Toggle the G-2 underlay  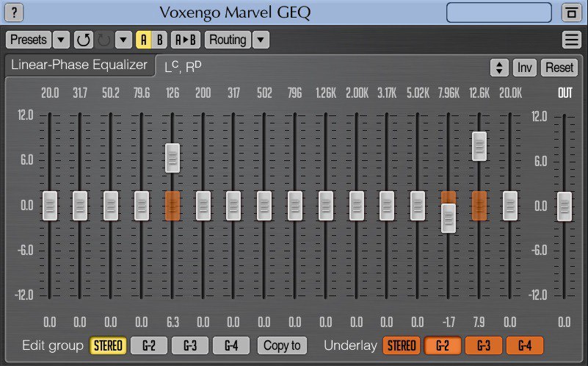(443, 345)
